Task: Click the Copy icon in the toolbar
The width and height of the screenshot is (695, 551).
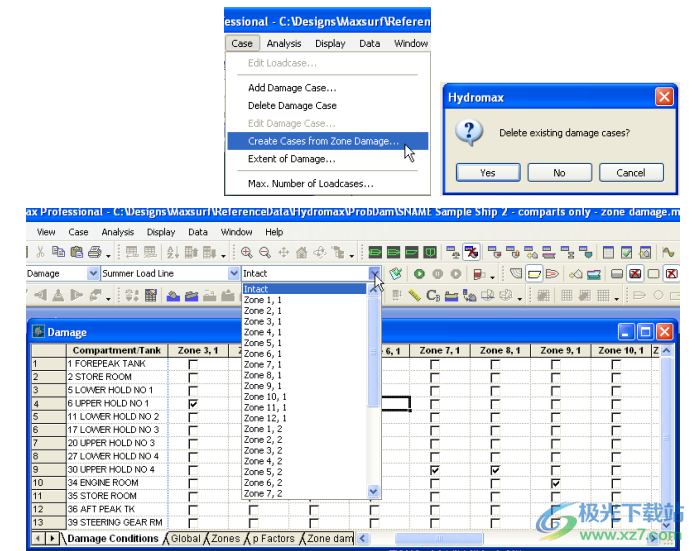Action: [58, 252]
